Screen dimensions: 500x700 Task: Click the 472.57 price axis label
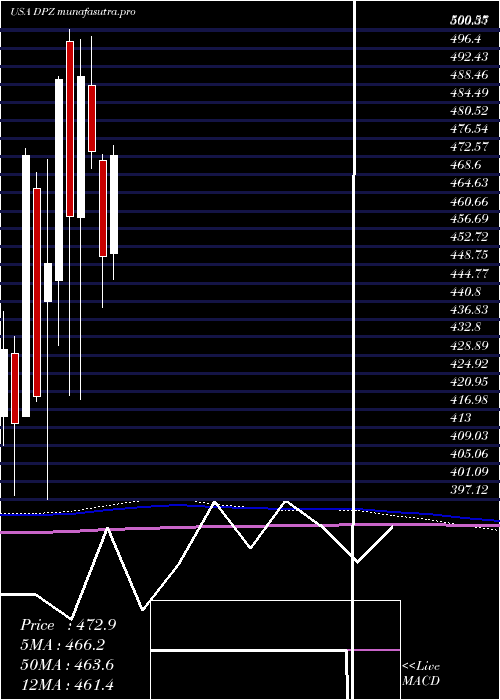pyautogui.click(x=469, y=147)
